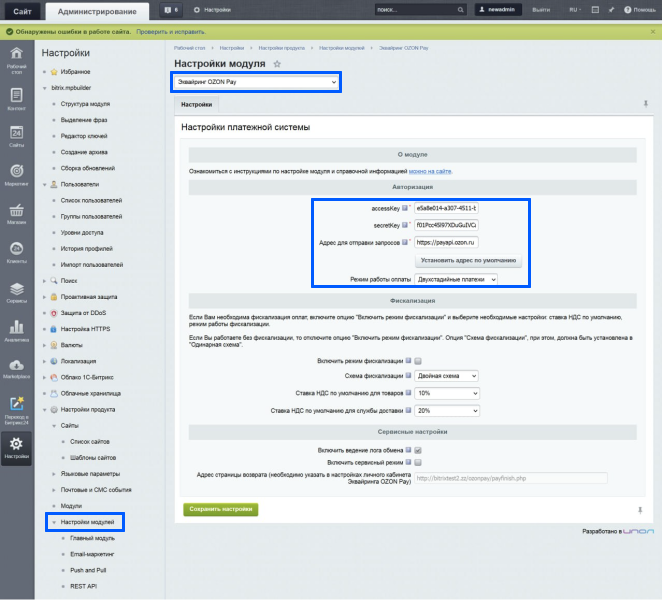Open Список пользователей in sidebar tree
Image resolution: width=662 pixels, height=600 pixels.
91,201
